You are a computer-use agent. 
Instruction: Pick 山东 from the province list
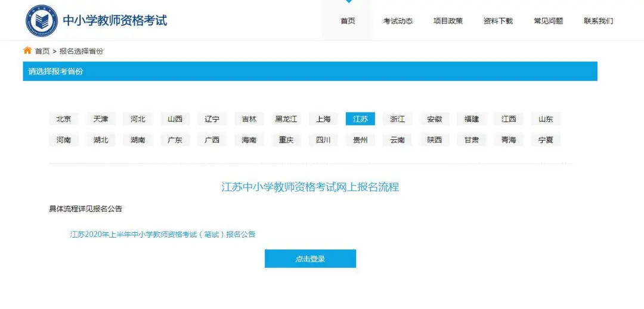pyautogui.click(x=546, y=119)
